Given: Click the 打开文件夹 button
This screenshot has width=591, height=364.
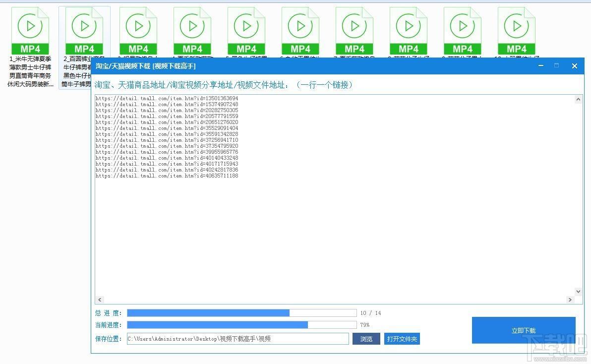Looking at the screenshot, I should coord(402,339).
